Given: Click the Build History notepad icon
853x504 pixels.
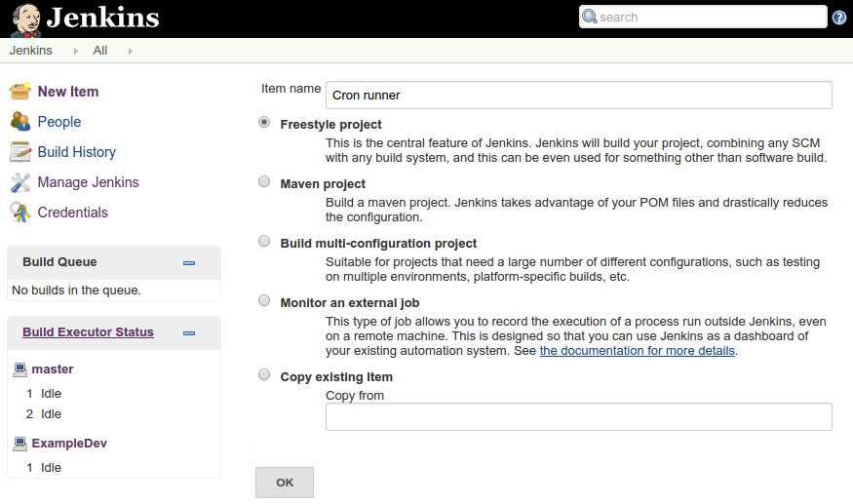Looking at the screenshot, I should [x=20, y=152].
